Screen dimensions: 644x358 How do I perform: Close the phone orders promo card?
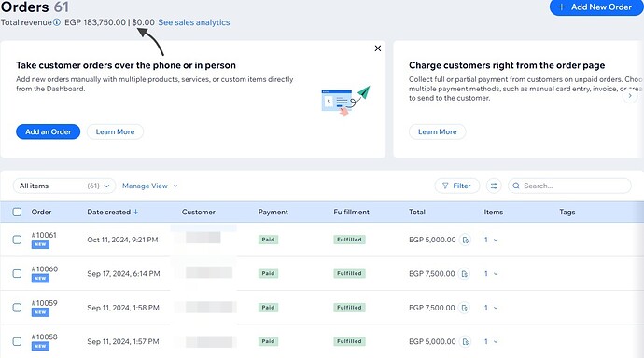click(x=378, y=48)
